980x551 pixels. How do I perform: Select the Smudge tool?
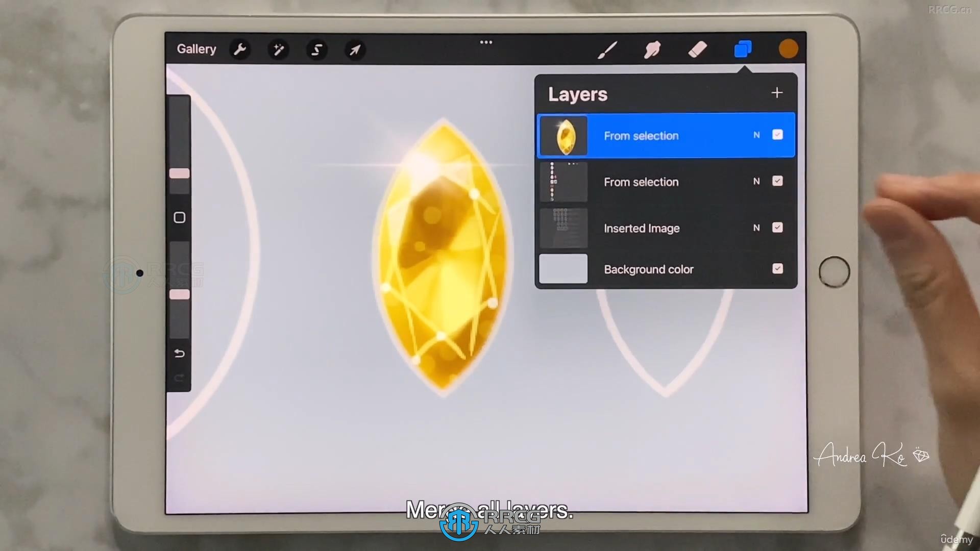[652, 49]
